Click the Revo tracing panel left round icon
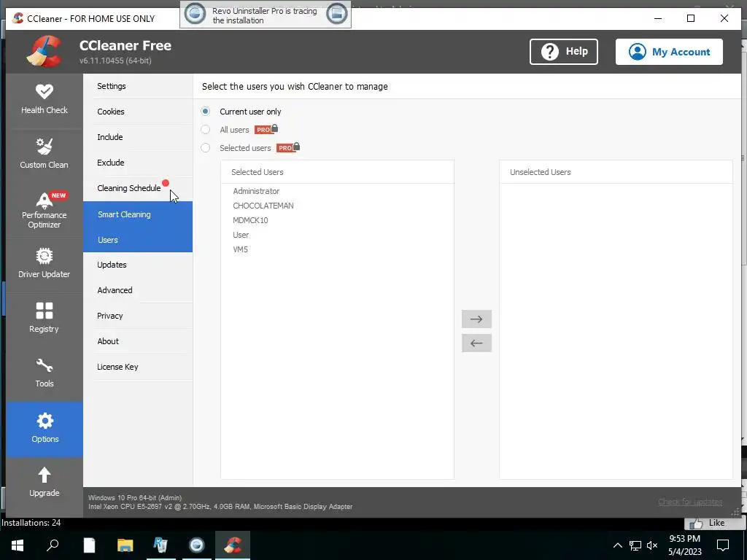 pos(195,15)
